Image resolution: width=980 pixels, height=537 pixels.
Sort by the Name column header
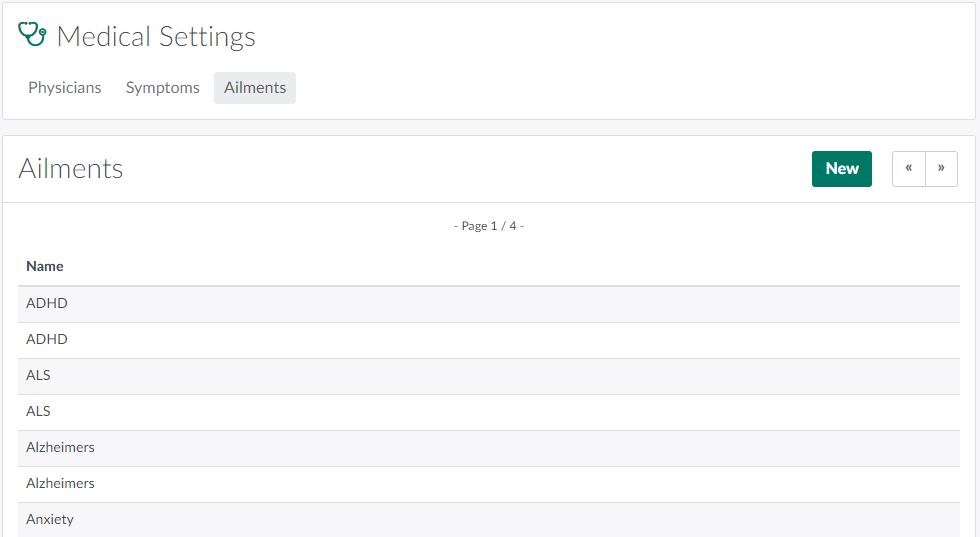[45, 266]
